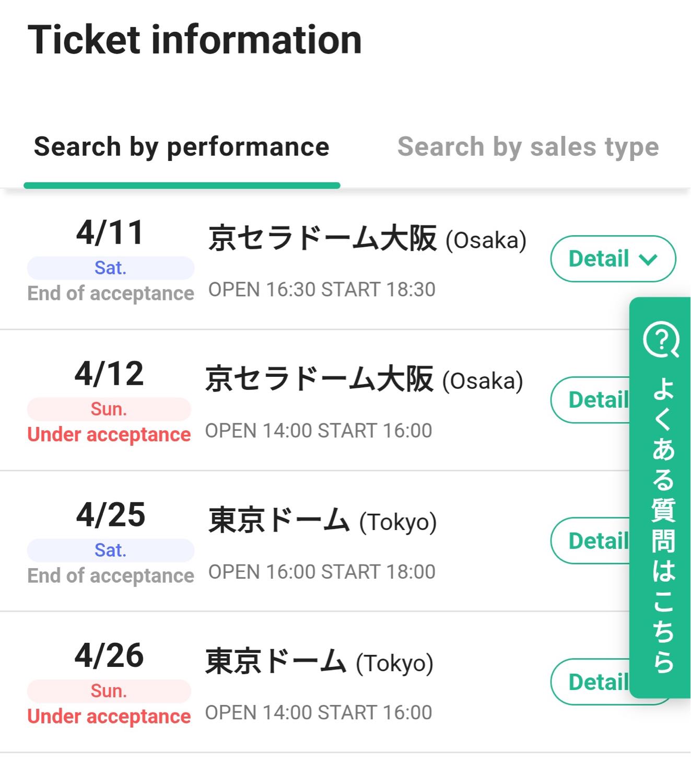Expand Detail for 4/12 Osaka show
The width and height of the screenshot is (691, 784).
tap(590, 400)
